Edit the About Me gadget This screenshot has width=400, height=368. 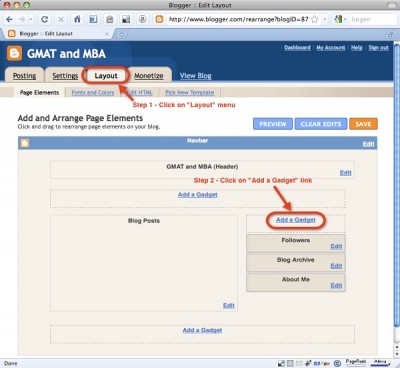336,286
